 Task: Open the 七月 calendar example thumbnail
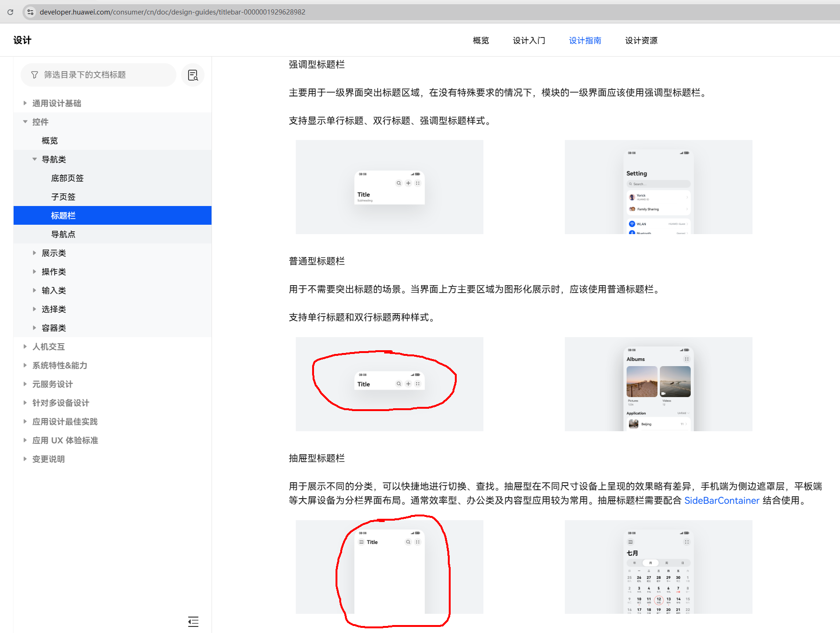click(658, 567)
